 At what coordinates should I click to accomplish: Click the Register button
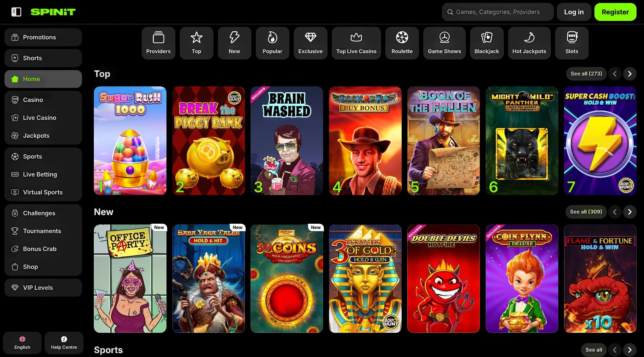click(x=615, y=12)
